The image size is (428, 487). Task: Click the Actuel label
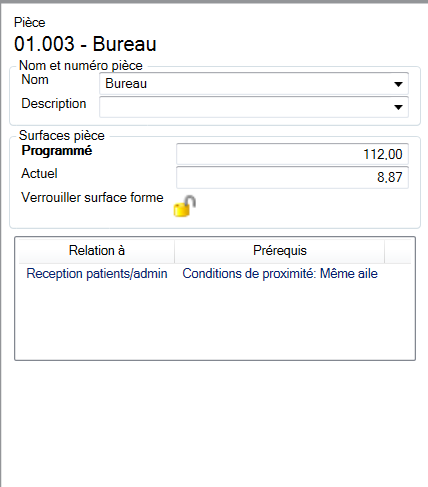(39, 174)
